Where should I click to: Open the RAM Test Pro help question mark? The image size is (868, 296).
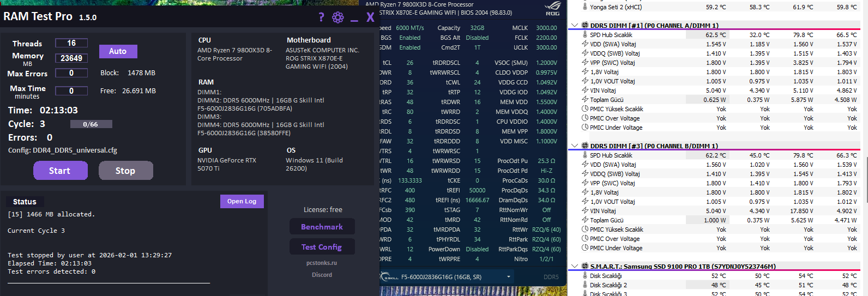(x=321, y=17)
